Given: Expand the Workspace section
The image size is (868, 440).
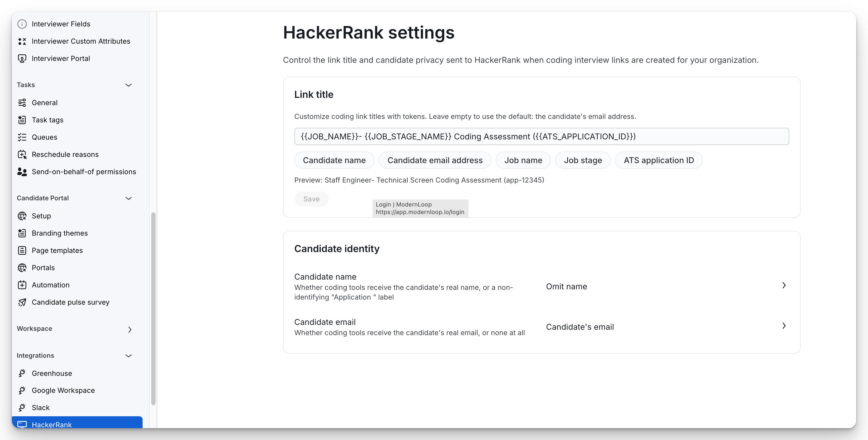Looking at the screenshot, I should click(x=130, y=329).
